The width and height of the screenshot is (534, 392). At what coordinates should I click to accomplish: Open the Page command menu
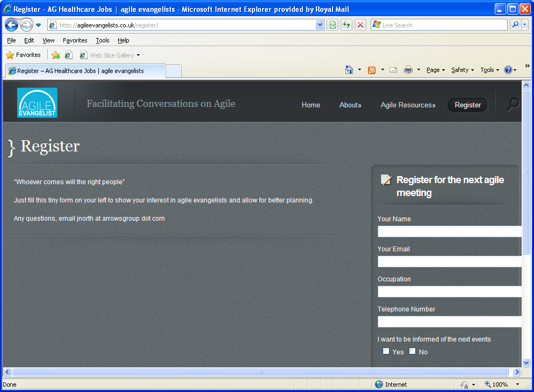click(x=436, y=70)
